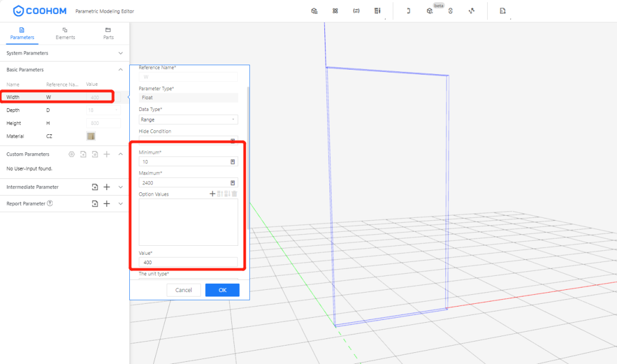Image resolution: width=617 pixels, height=364 pixels.
Task: Click the plus icon in Intermediate Parameter row
Action: click(x=107, y=187)
